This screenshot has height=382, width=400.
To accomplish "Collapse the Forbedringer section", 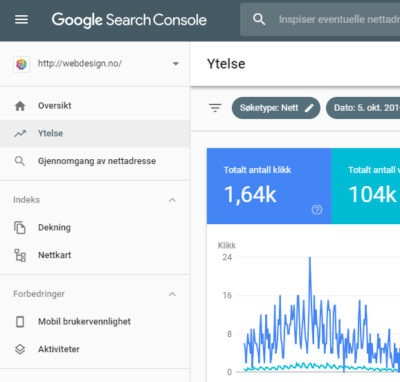I will point(172,294).
